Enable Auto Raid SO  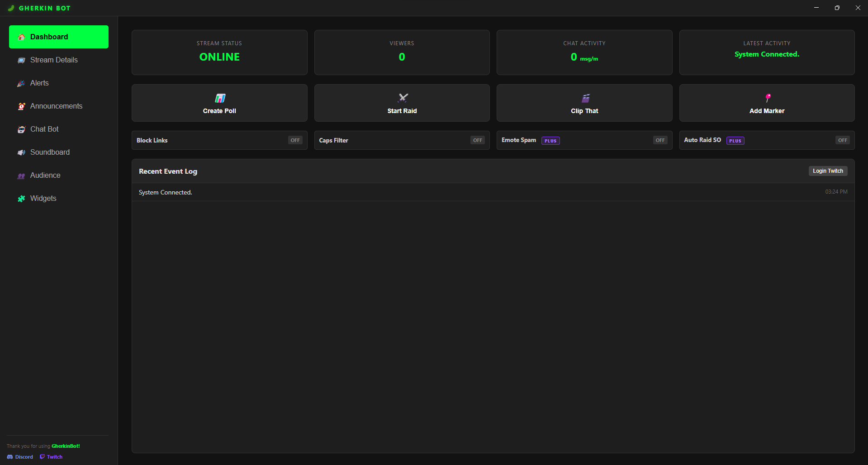842,140
